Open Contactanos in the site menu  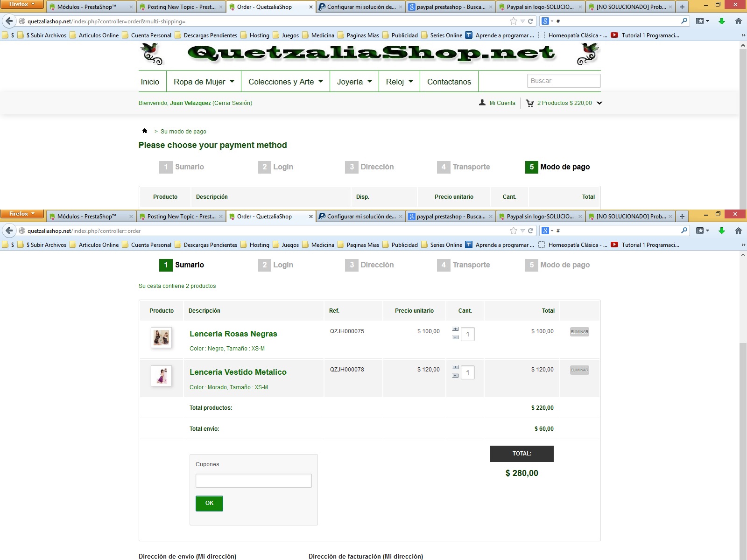(x=449, y=82)
